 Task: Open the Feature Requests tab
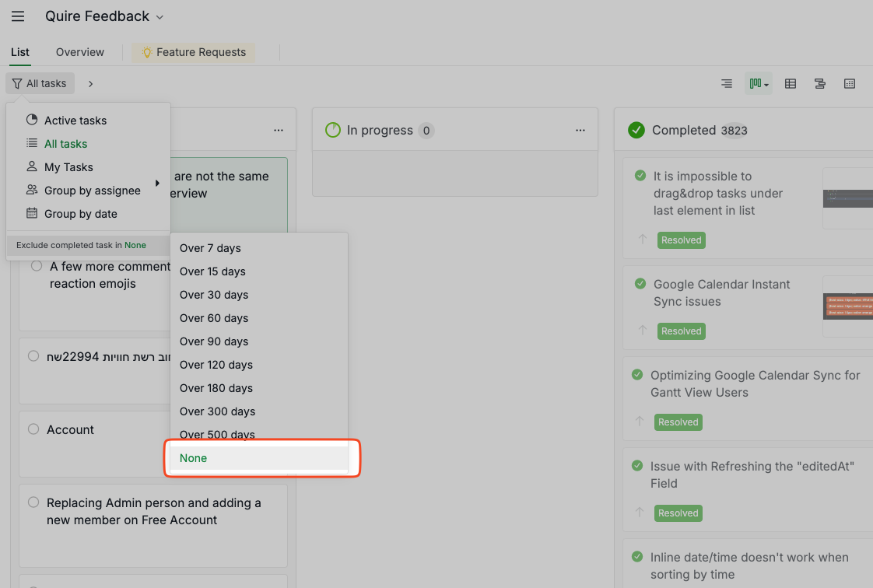tap(193, 52)
